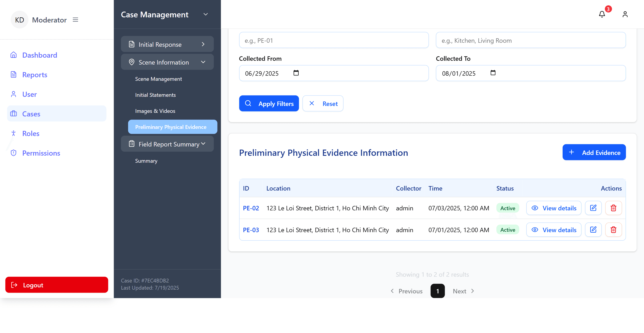This screenshot has height=333, width=644.
Task: Click the user profile icon top right
Action: [625, 14]
